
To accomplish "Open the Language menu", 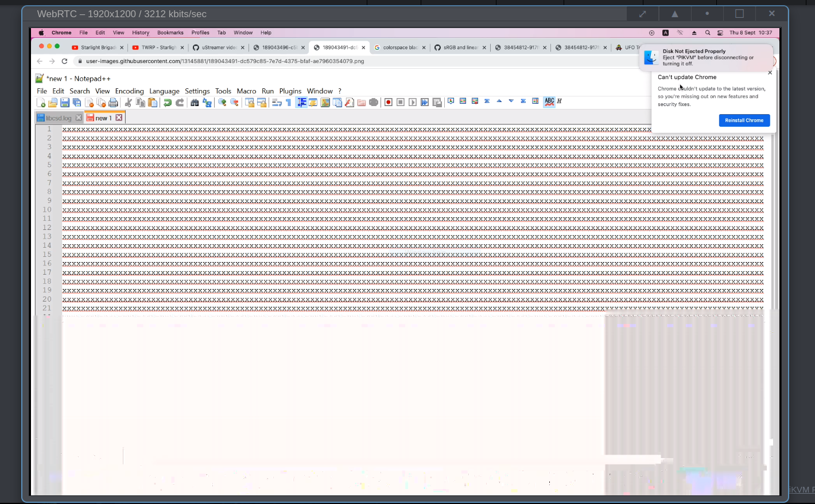I will point(164,91).
